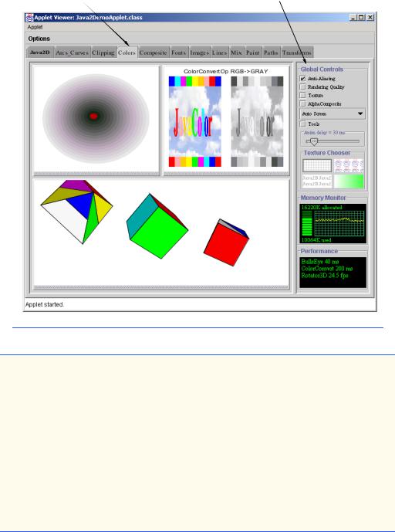Viewport: 395px width, 532px height.
Task: Select the Lines tab
Action: tap(219, 53)
